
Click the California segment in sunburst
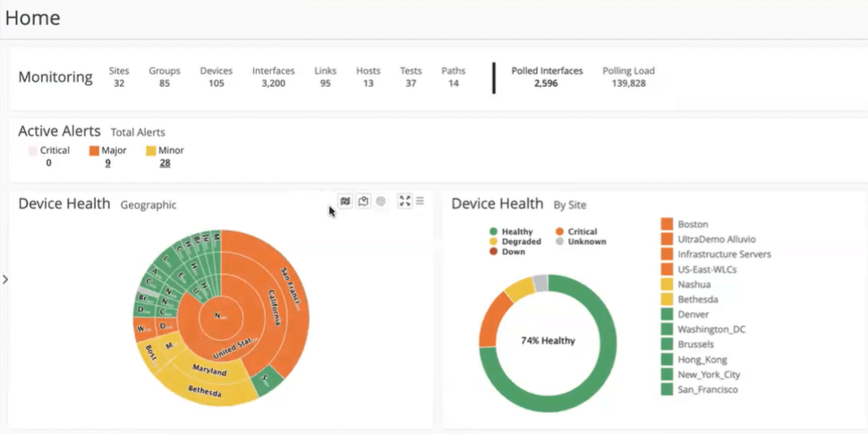276,308
